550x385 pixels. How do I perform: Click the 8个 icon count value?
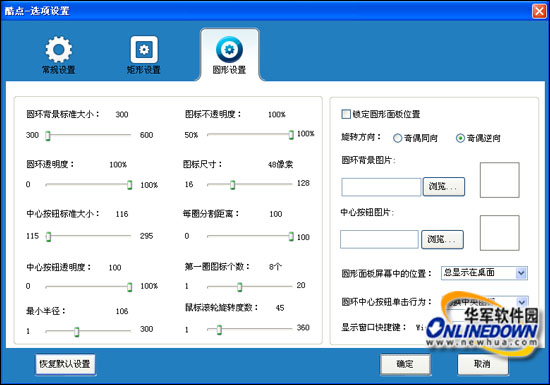pos(275,267)
